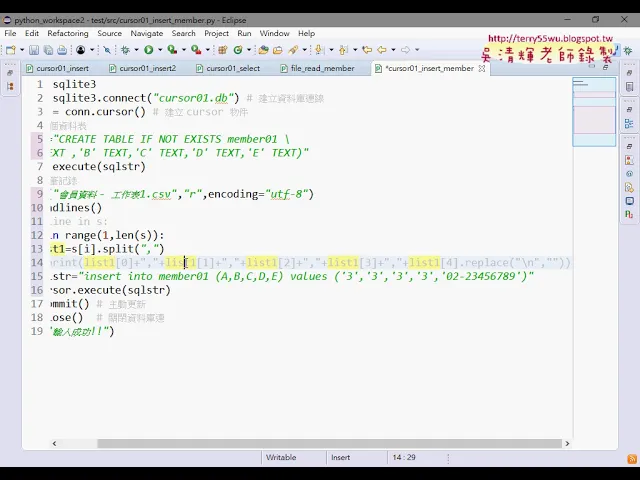Image resolution: width=640 pixels, height=480 pixels.
Task: Click the RSS feed status icon
Action: pos(631,459)
